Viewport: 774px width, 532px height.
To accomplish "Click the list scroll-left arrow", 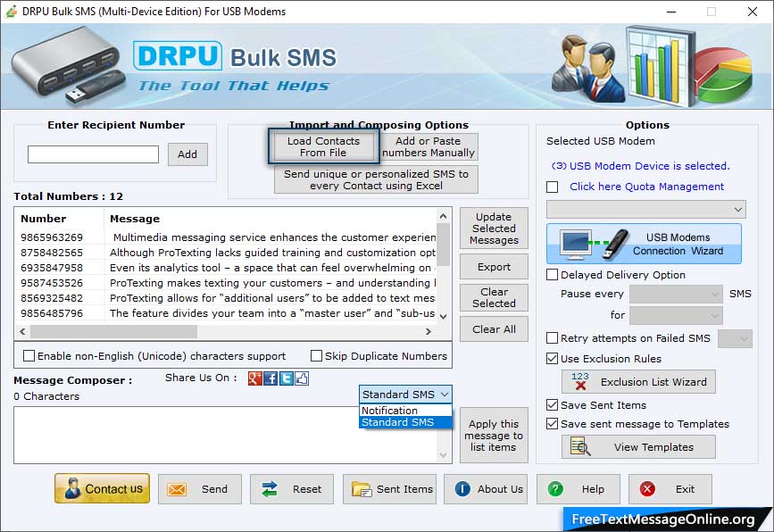I will click(x=22, y=332).
